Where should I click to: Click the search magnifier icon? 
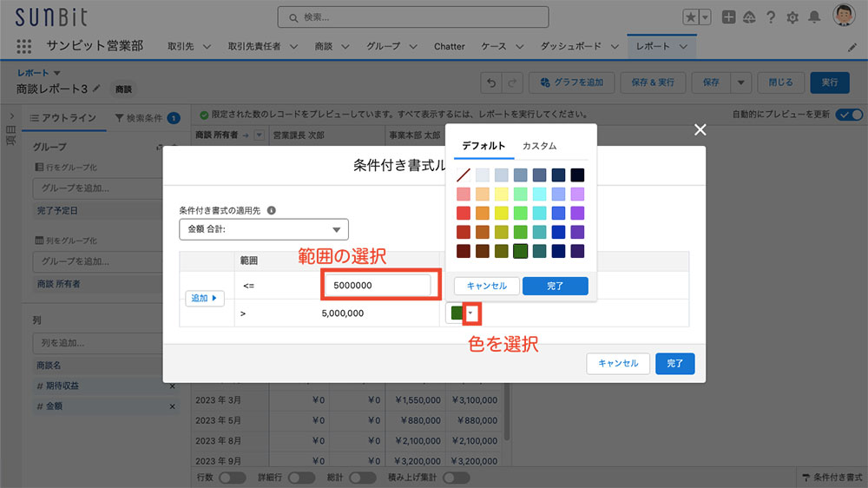tap(293, 17)
